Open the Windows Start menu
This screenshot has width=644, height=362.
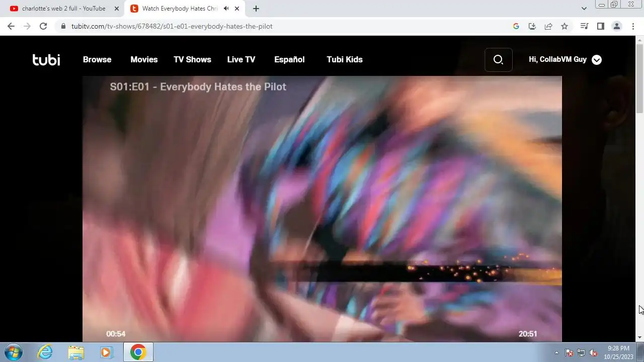(13, 352)
